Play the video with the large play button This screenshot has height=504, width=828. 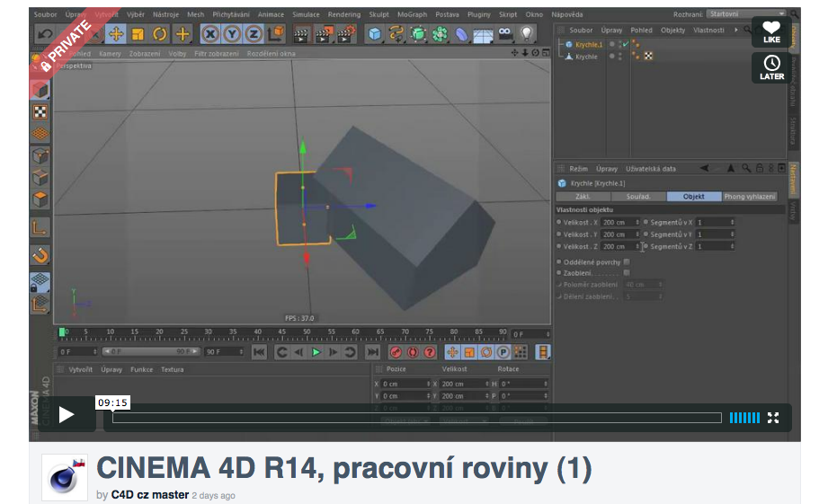pyautogui.click(x=67, y=415)
